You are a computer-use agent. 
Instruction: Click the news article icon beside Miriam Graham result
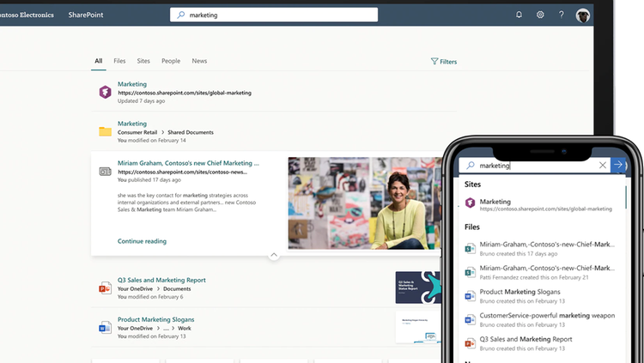(105, 172)
